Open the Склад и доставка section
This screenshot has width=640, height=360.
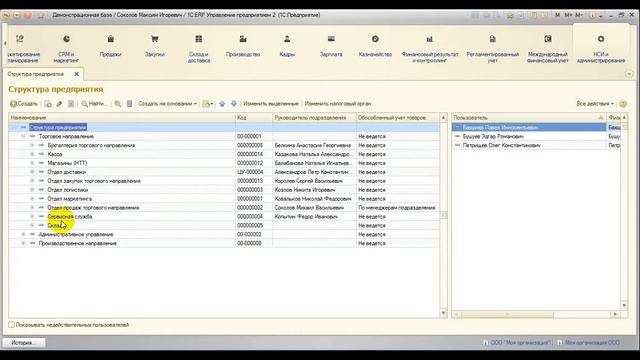pyautogui.click(x=199, y=48)
